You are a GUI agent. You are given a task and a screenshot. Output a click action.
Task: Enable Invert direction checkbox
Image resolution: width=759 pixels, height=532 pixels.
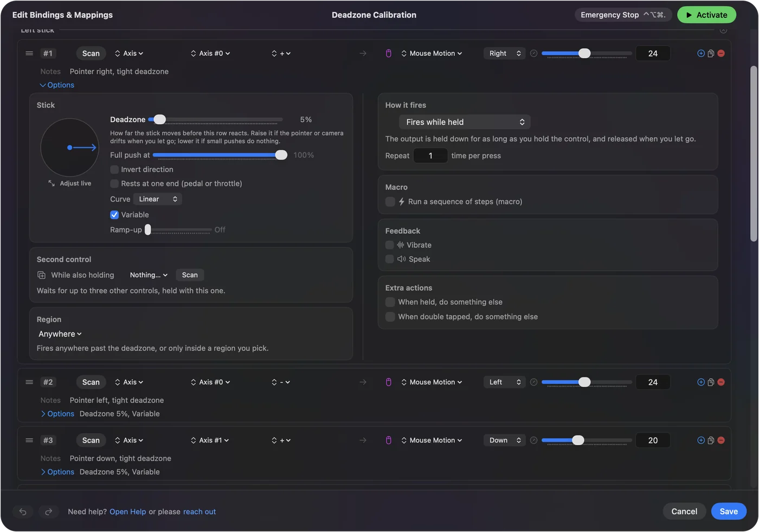114,170
